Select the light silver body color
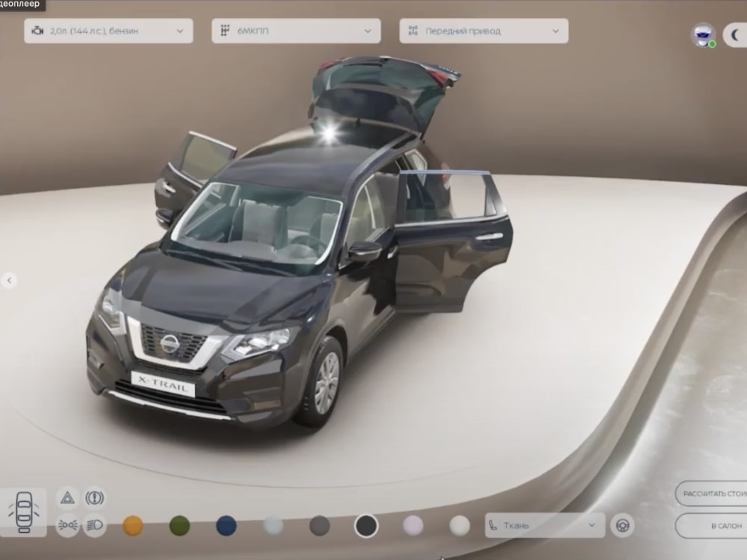 (273, 526)
